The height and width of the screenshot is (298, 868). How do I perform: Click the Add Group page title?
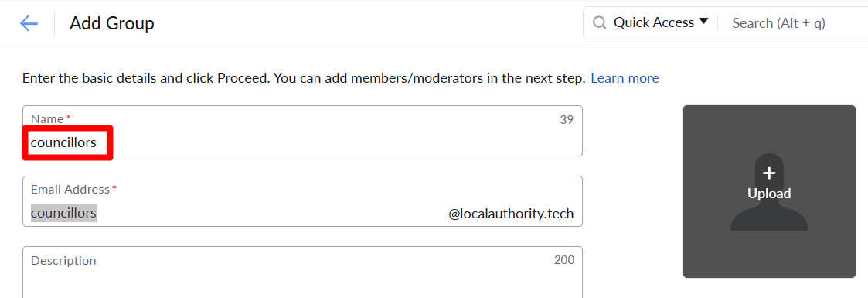click(112, 24)
